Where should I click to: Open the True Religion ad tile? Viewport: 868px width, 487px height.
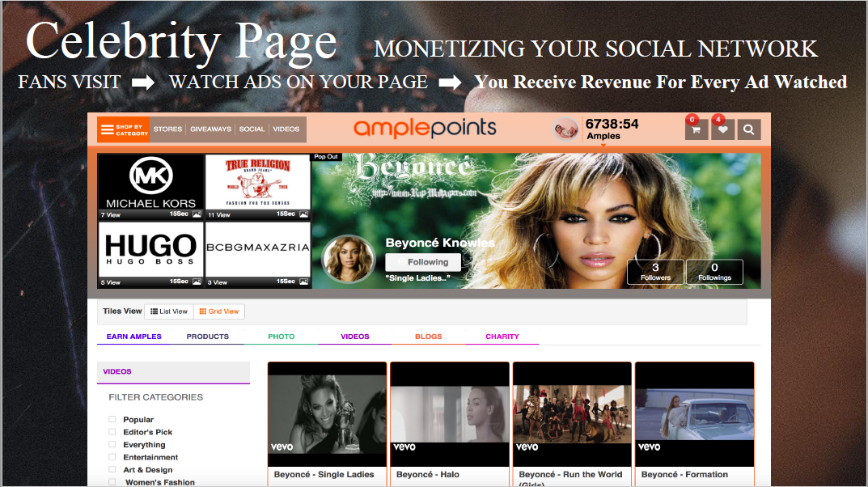[x=258, y=182]
